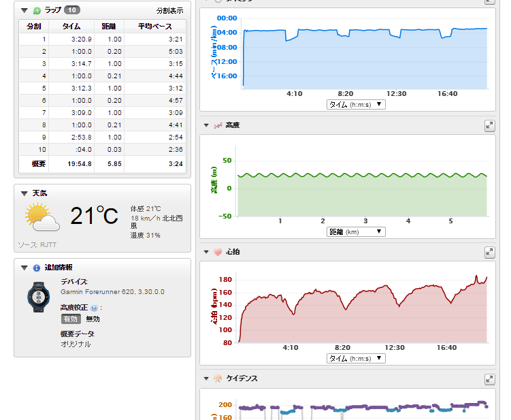Click the cadence icon next to ケイデンス
This screenshot has width=511, height=420.
[218, 378]
